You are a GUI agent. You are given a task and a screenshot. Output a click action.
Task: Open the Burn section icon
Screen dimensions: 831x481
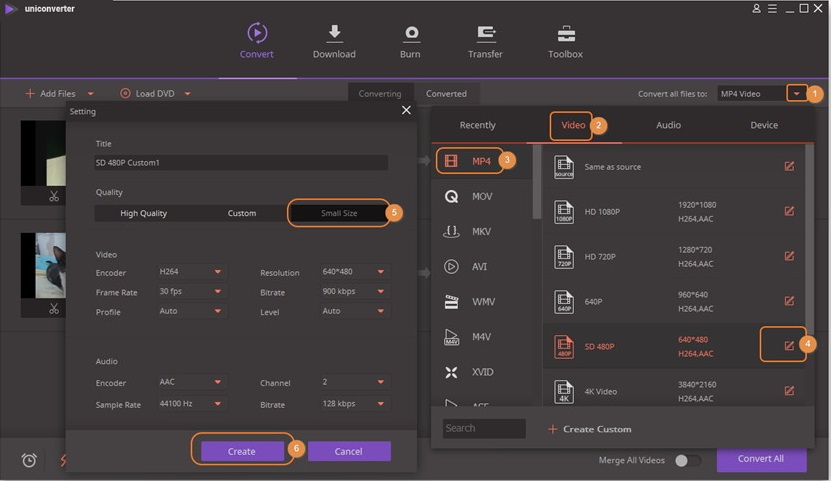411,33
